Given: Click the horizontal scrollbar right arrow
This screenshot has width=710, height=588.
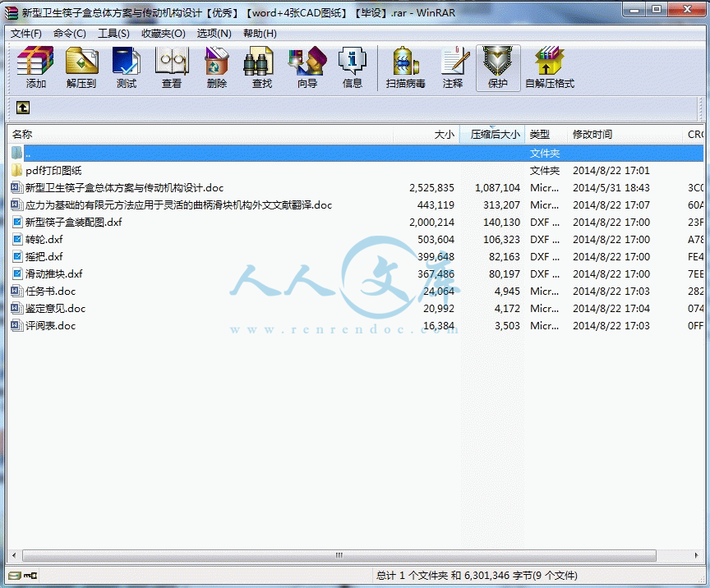Looking at the screenshot, I should (696, 555).
